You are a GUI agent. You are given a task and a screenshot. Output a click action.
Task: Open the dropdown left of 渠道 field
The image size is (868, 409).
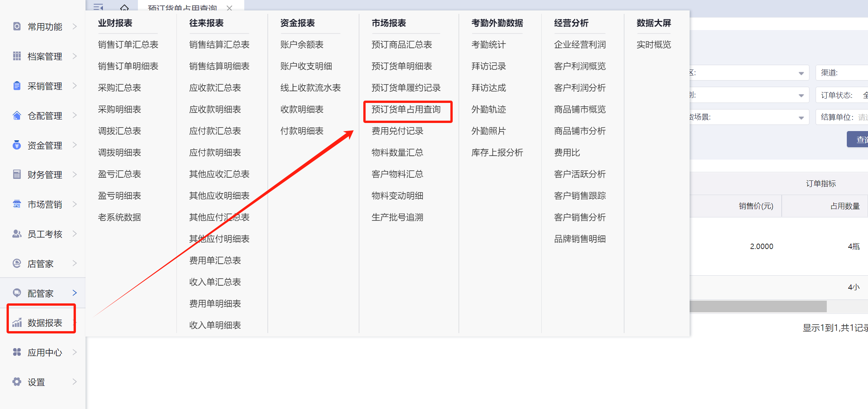pos(801,73)
